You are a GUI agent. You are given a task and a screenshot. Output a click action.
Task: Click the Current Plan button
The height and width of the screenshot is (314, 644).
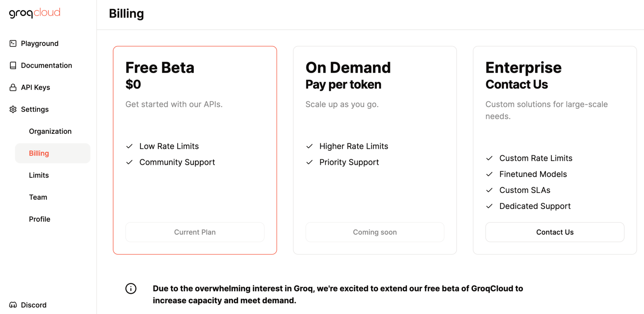(x=195, y=232)
